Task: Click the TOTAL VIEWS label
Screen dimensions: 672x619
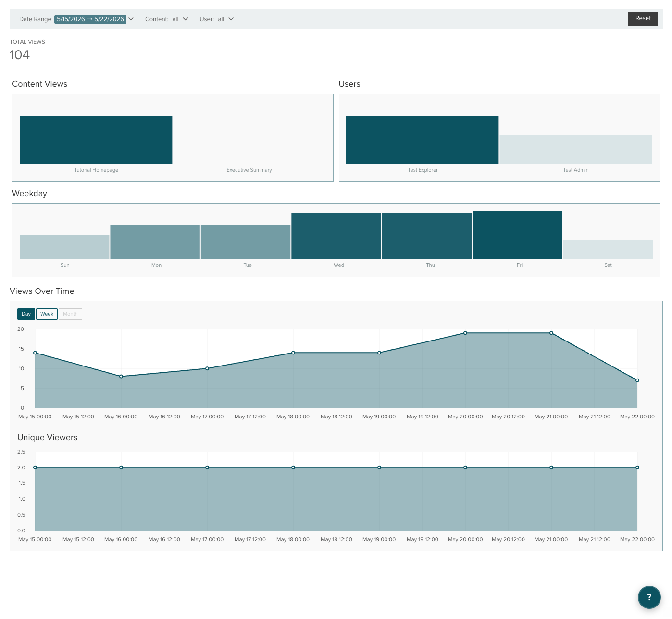Action: tap(27, 42)
